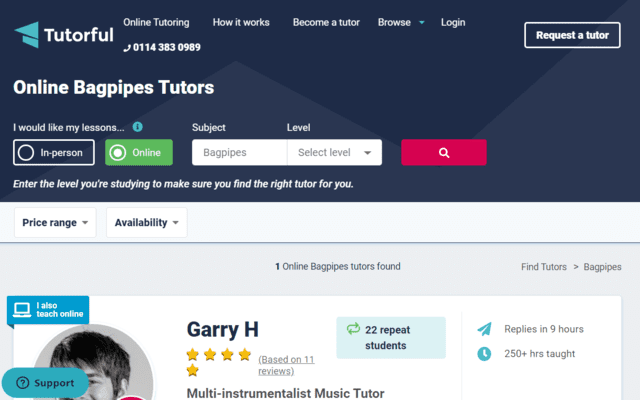Click Replies in 9 hours text

coord(544,329)
